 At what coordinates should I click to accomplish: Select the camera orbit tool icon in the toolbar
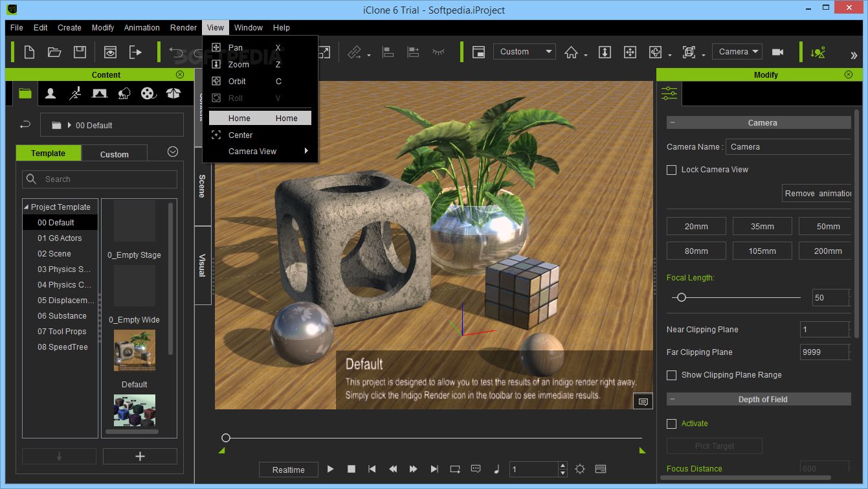(x=655, y=52)
